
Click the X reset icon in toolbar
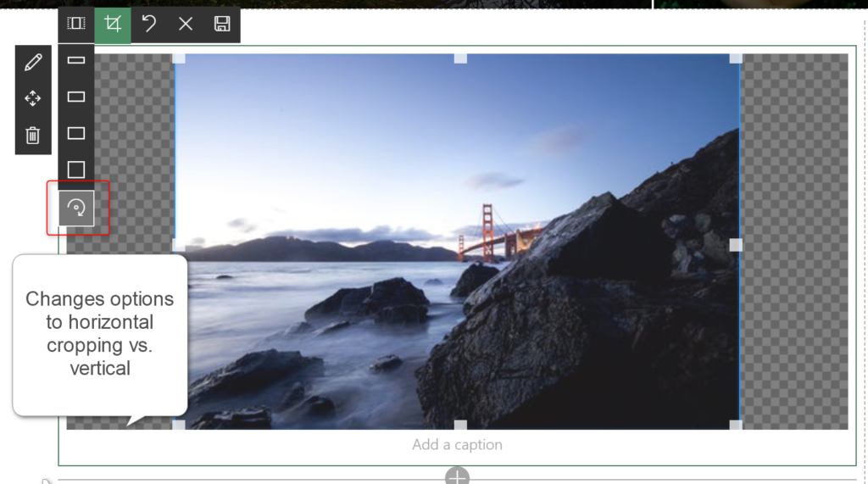point(186,24)
